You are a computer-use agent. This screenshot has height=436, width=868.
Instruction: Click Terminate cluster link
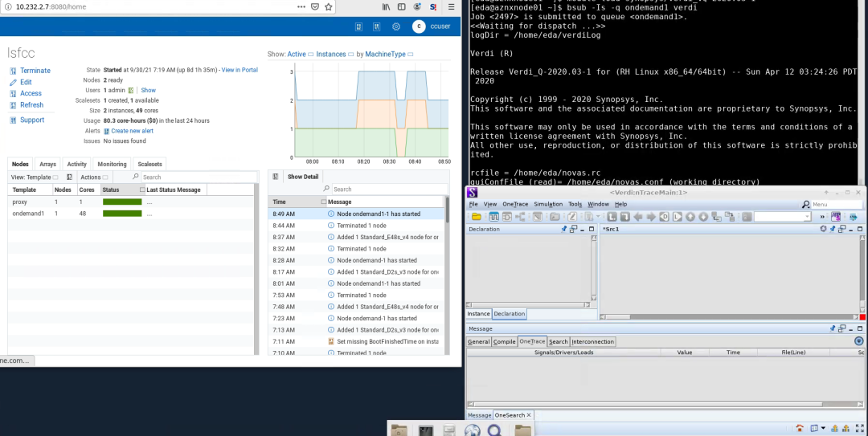point(35,71)
